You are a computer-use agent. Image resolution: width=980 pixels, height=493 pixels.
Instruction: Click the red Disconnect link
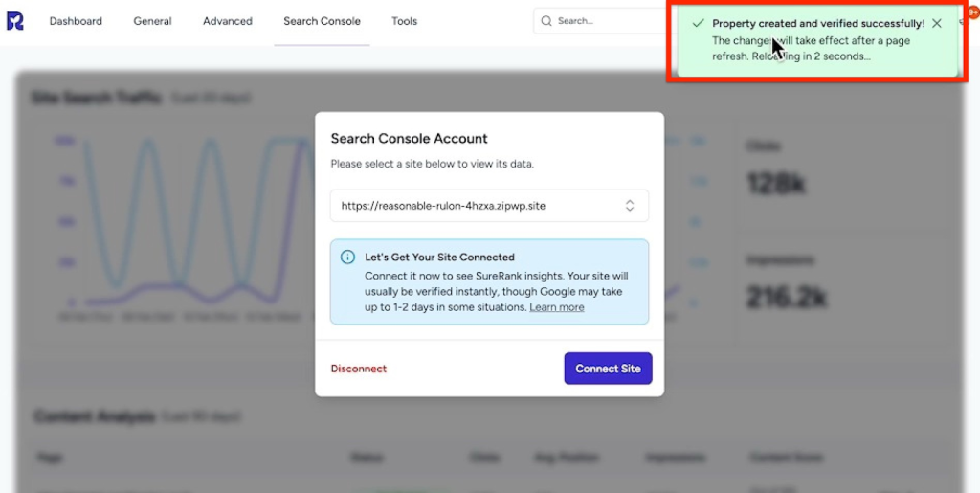(x=359, y=369)
